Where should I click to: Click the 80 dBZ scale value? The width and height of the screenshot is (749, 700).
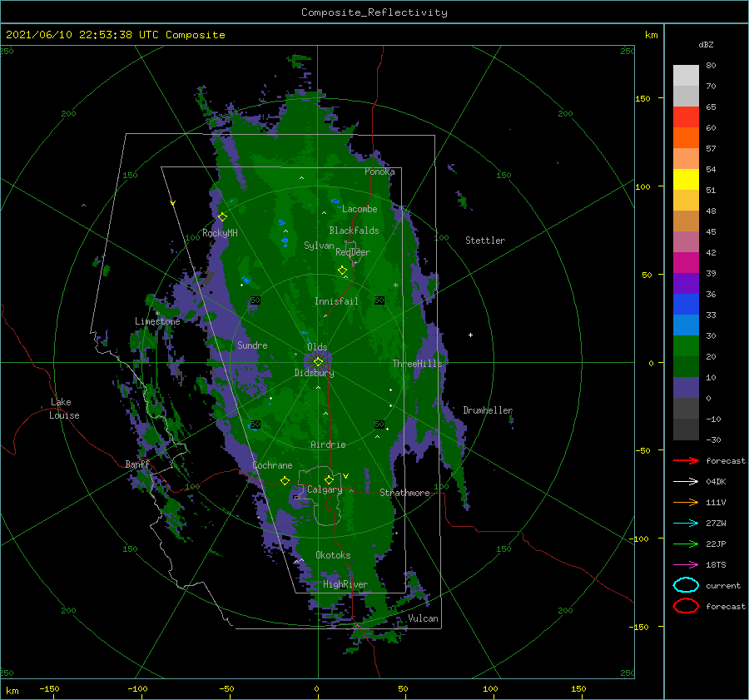tap(711, 66)
